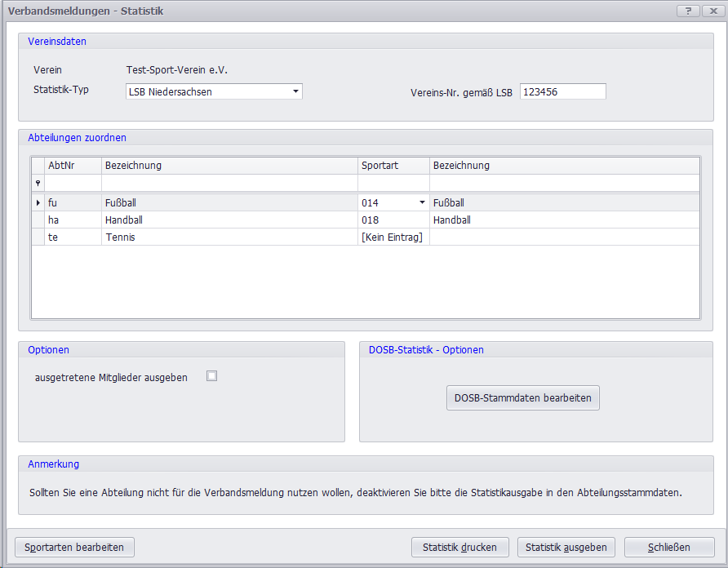Close the Verbandsmeldungen dialog with X
Screen dimensions: 728x568
(712, 11)
